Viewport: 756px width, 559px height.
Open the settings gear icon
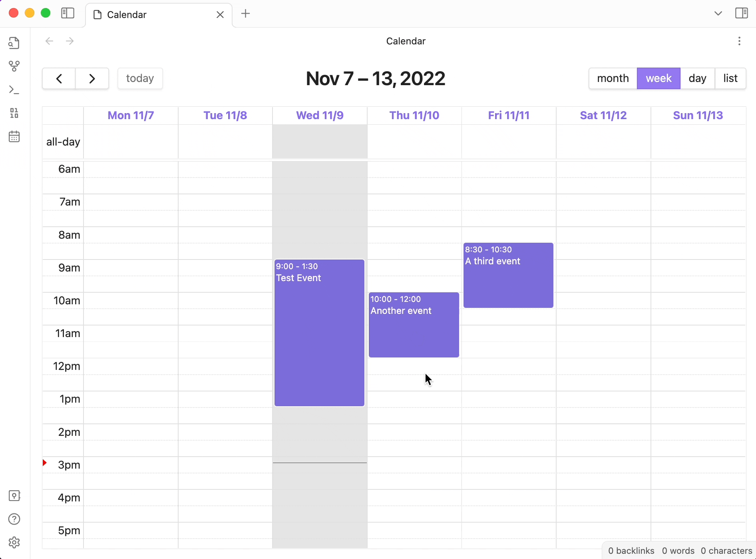[x=14, y=543]
